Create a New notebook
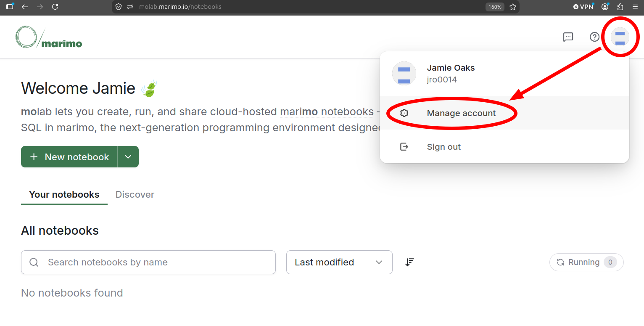This screenshot has width=644, height=326. coord(69,157)
